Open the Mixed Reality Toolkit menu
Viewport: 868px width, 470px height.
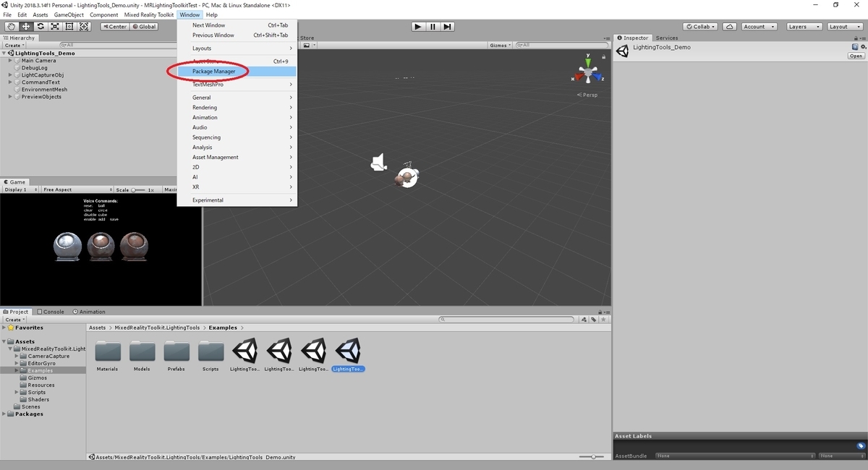[149, 14]
